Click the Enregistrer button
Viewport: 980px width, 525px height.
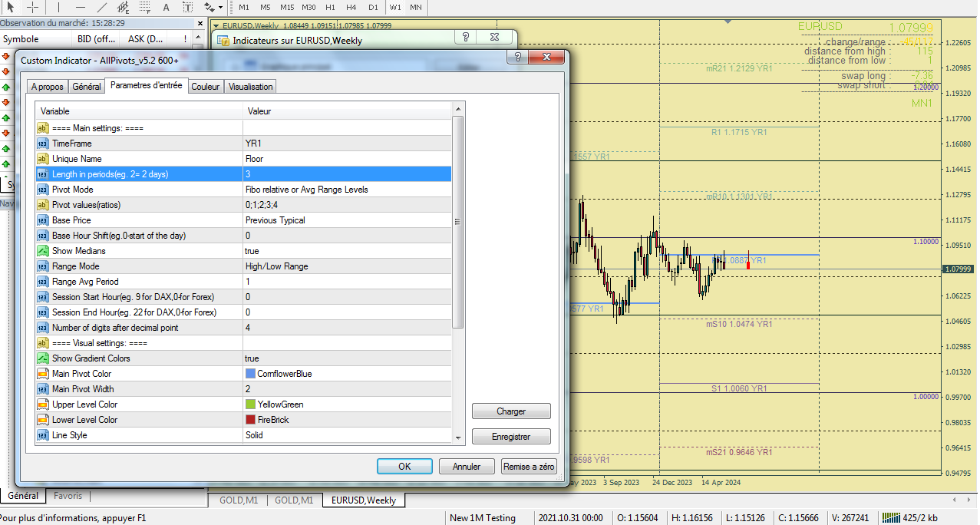point(511,437)
